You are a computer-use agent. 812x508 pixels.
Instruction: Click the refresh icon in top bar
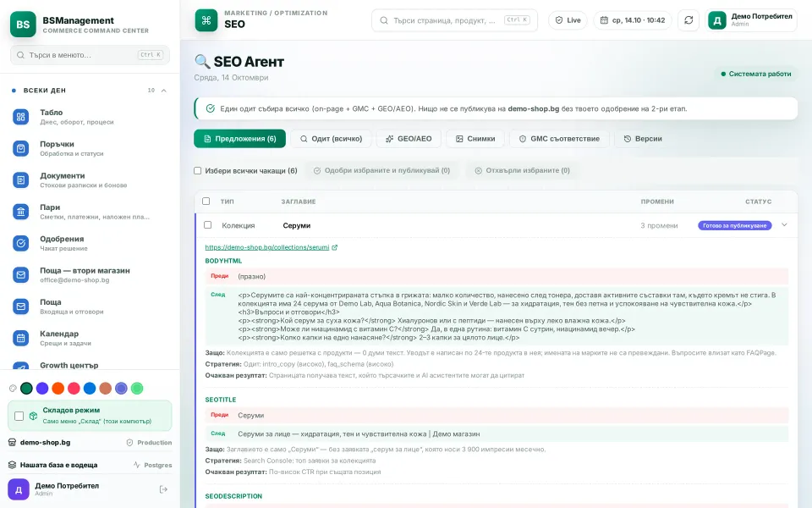[689, 20]
